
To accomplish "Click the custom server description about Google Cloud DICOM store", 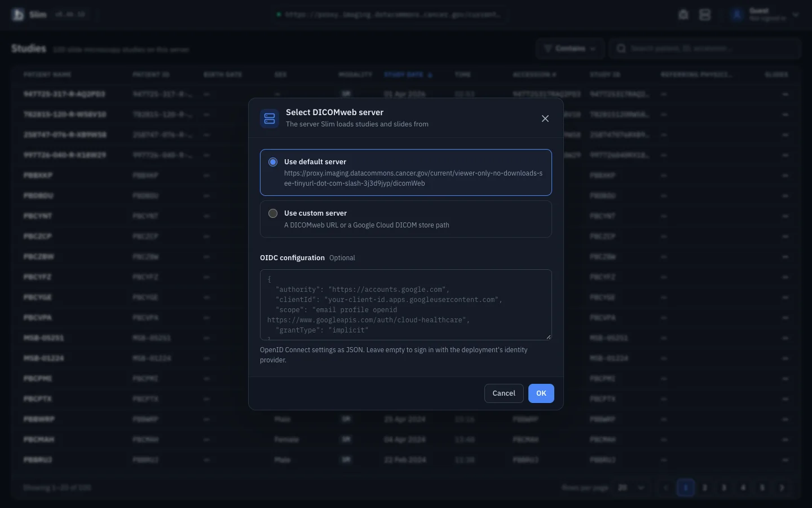I will click(367, 225).
